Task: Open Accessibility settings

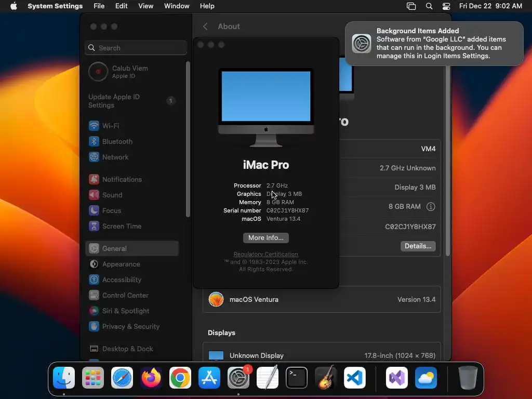Action: point(132,280)
